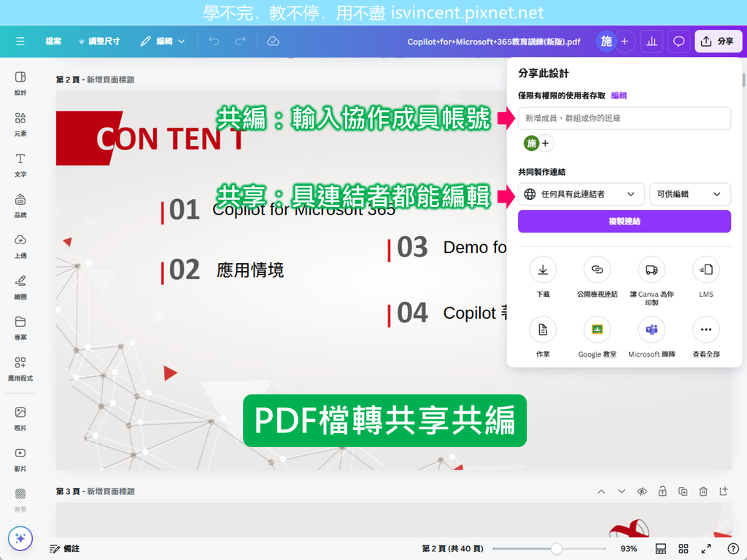This screenshot has height=560, width=747.
Task: Select 公開檢視連結 public view link option
Action: coord(597,277)
